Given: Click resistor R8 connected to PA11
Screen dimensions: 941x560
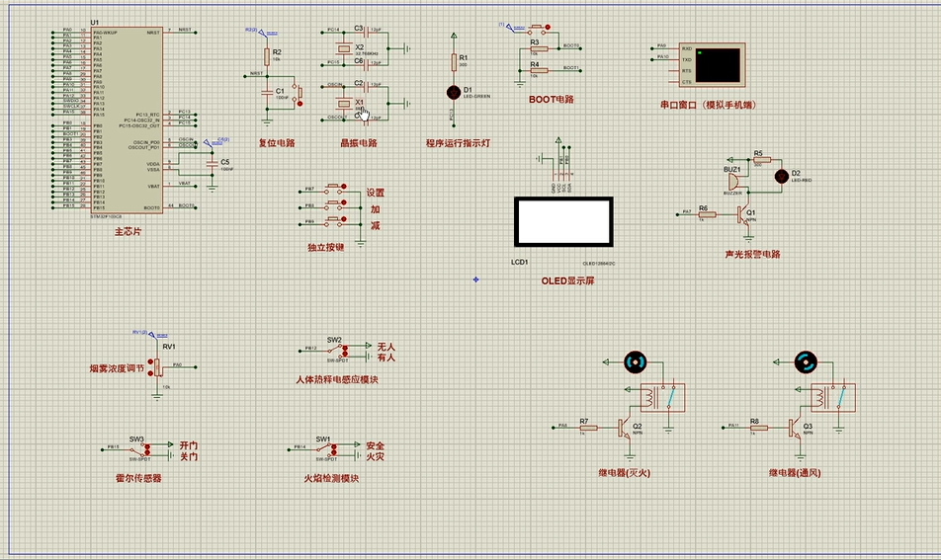Looking at the screenshot, I should 758,428.
